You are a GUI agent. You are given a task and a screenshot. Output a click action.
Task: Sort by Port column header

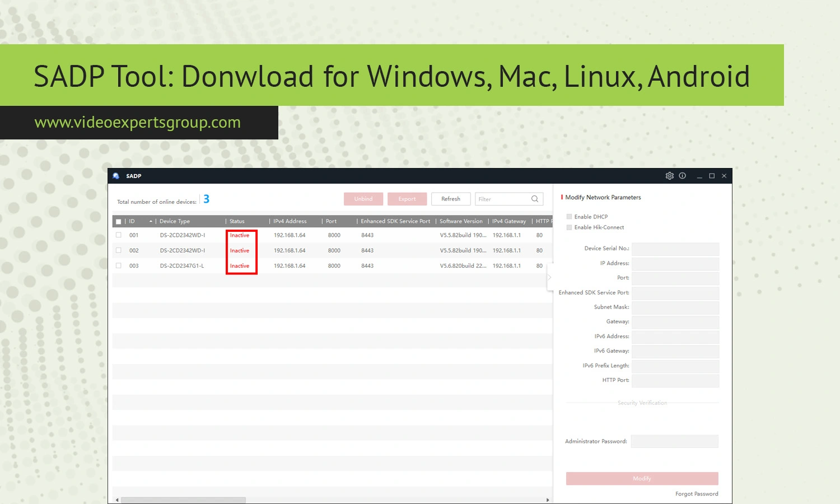[331, 221]
